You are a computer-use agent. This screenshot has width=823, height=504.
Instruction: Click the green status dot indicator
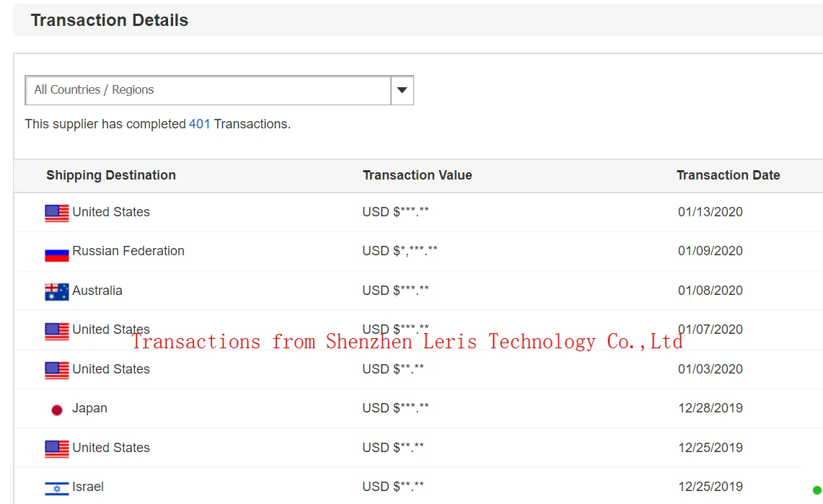pos(817,490)
